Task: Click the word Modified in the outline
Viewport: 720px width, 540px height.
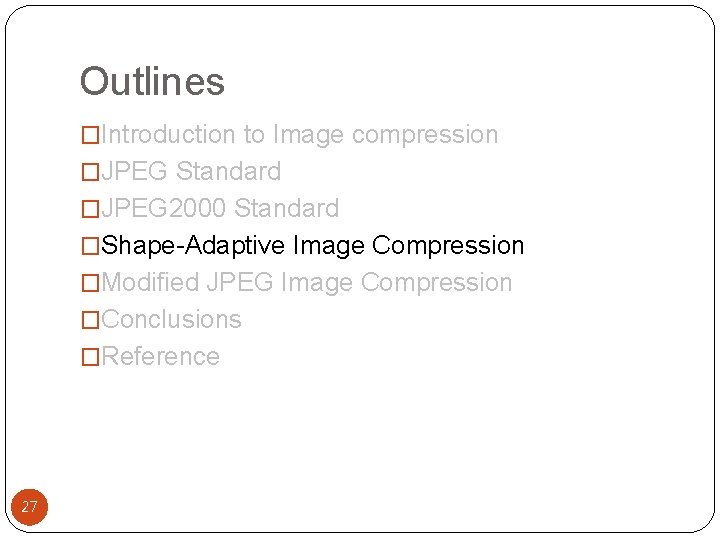Action: pos(150,282)
